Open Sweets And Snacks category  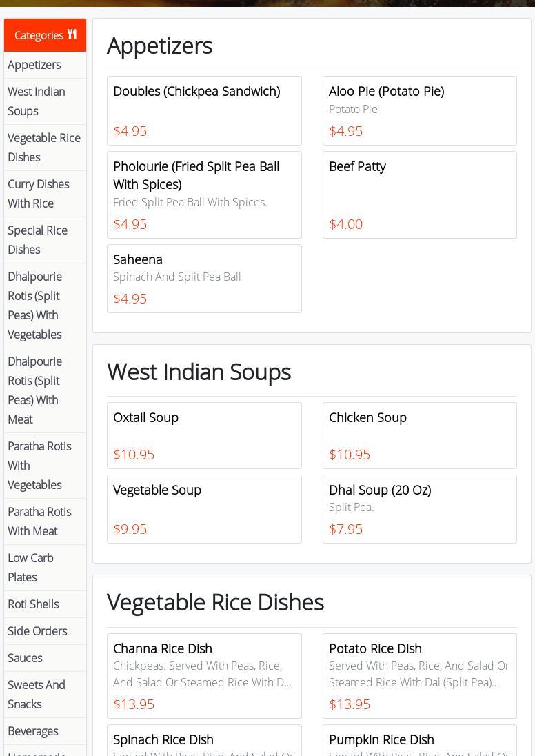pos(37,695)
